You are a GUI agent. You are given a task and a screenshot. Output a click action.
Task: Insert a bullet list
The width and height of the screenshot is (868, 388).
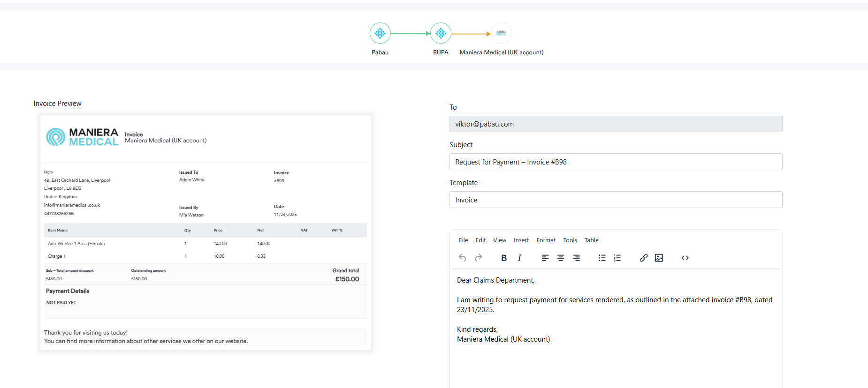pyautogui.click(x=602, y=258)
